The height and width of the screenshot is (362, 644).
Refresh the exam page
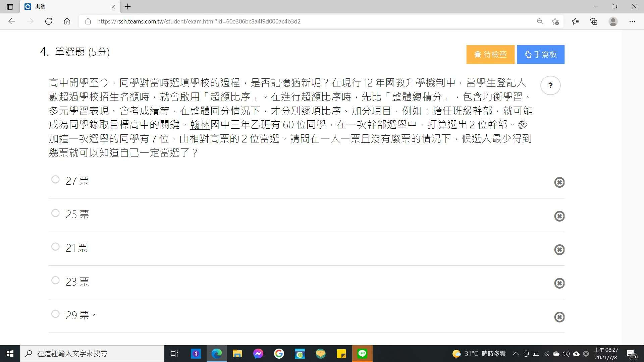pos(49,21)
